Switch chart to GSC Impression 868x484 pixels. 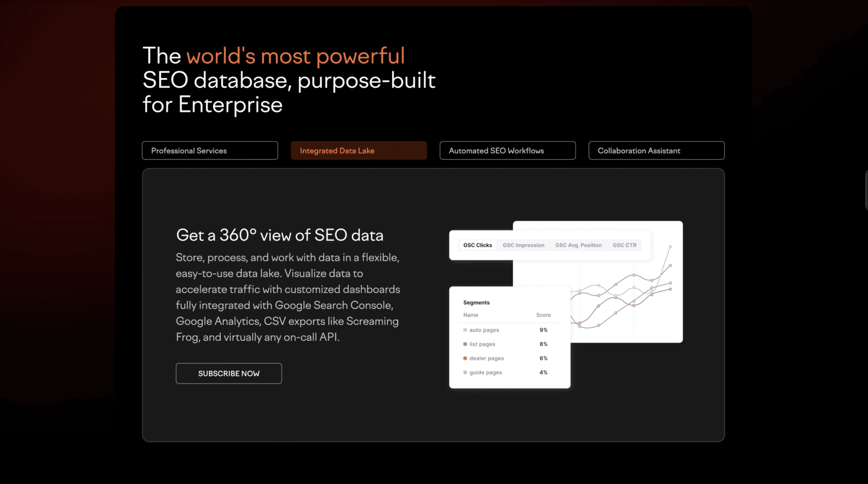click(x=523, y=245)
